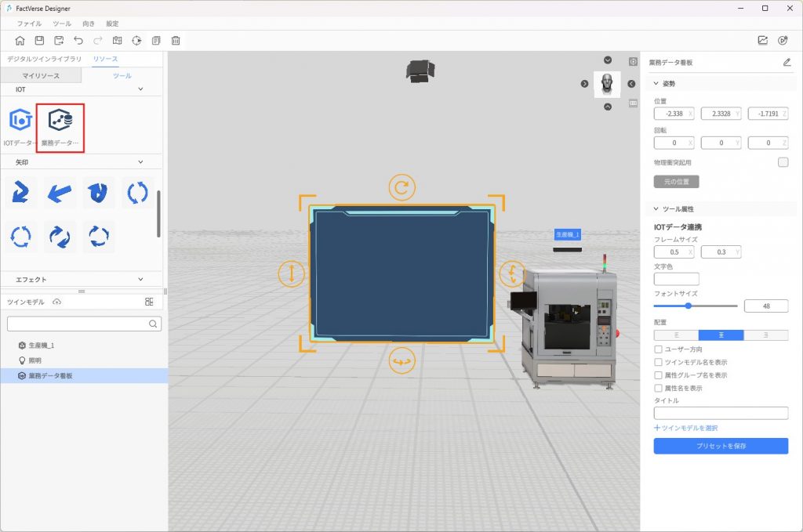The width and height of the screenshot is (803, 532).
Task: Select the 業務データ tool icon
Action: [x=60, y=121]
